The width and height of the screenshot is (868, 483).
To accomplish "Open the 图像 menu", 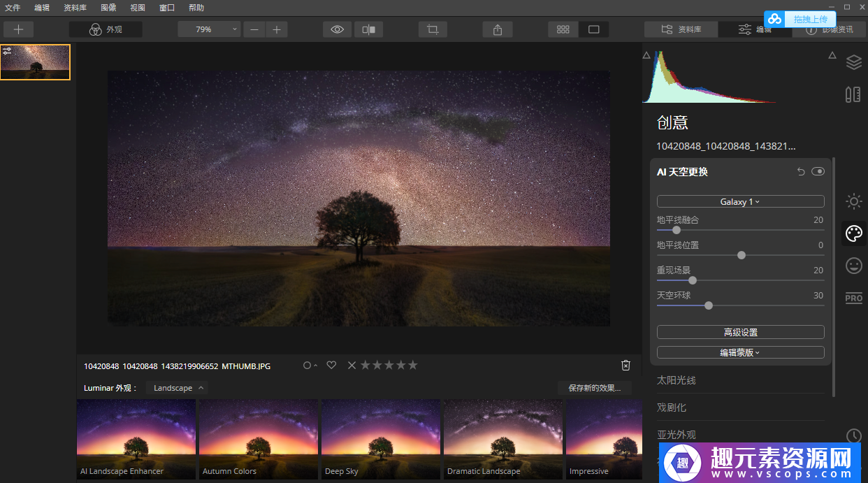I will point(108,8).
